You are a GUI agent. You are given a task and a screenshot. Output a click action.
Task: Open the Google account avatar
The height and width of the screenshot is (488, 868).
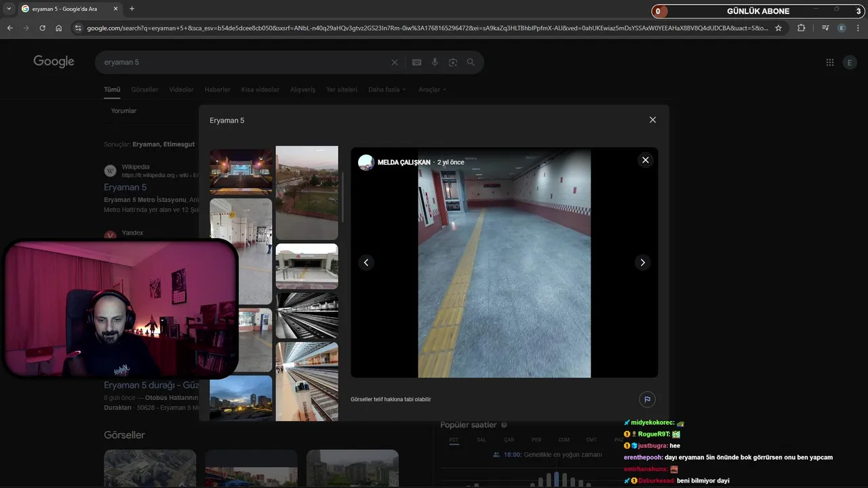[850, 62]
